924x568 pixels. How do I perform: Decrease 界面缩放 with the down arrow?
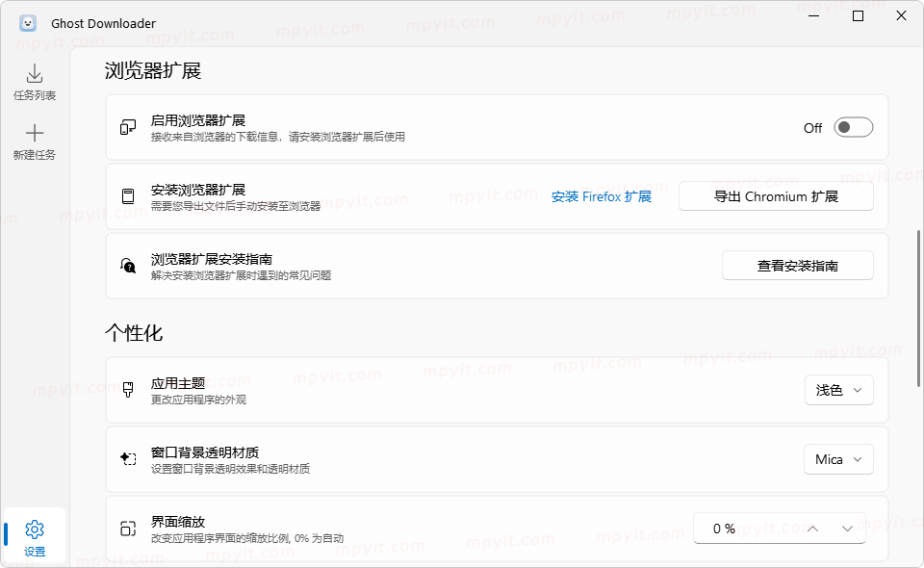click(x=847, y=529)
